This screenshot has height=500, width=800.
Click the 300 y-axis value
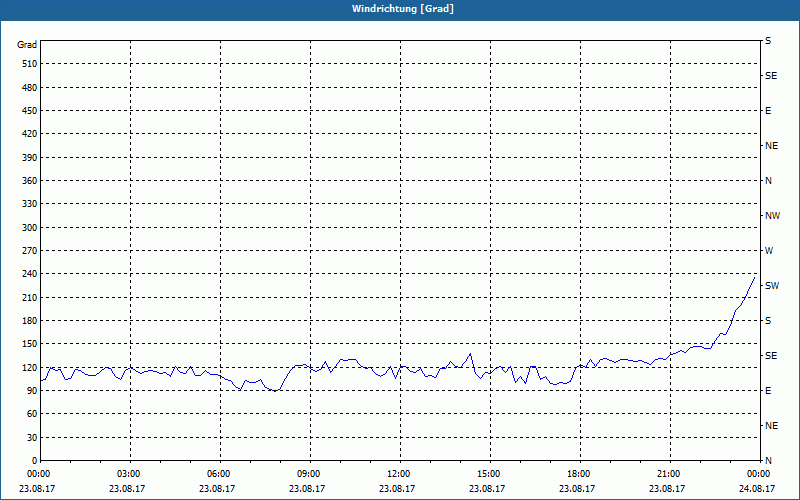[30, 228]
